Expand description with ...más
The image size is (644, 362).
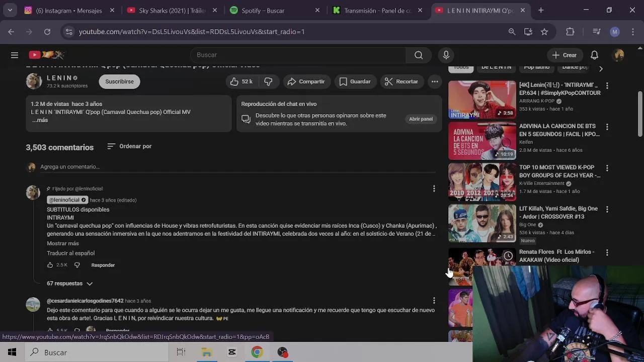point(40,120)
